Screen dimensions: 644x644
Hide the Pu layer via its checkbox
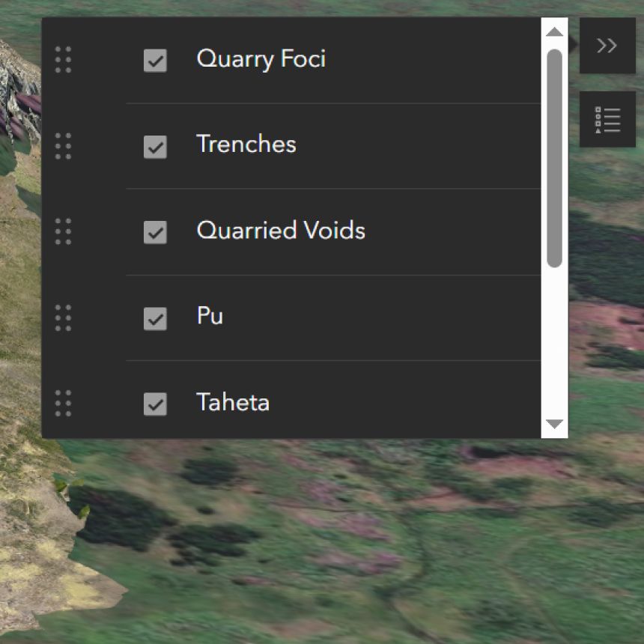point(155,318)
